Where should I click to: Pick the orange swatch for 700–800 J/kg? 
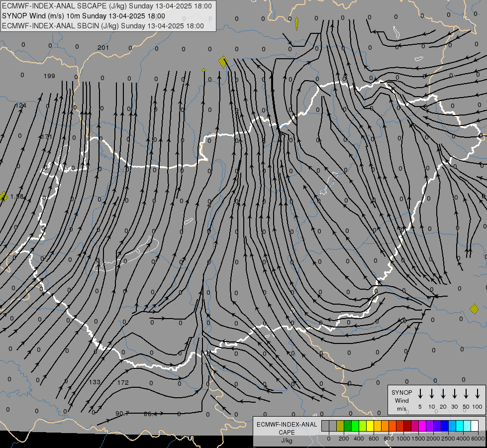(385, 426)
